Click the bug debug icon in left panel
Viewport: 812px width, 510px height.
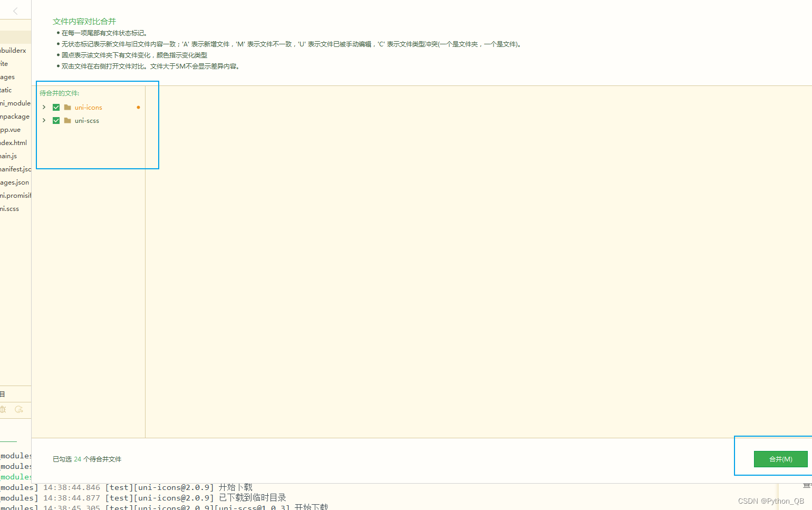point(3,409)
